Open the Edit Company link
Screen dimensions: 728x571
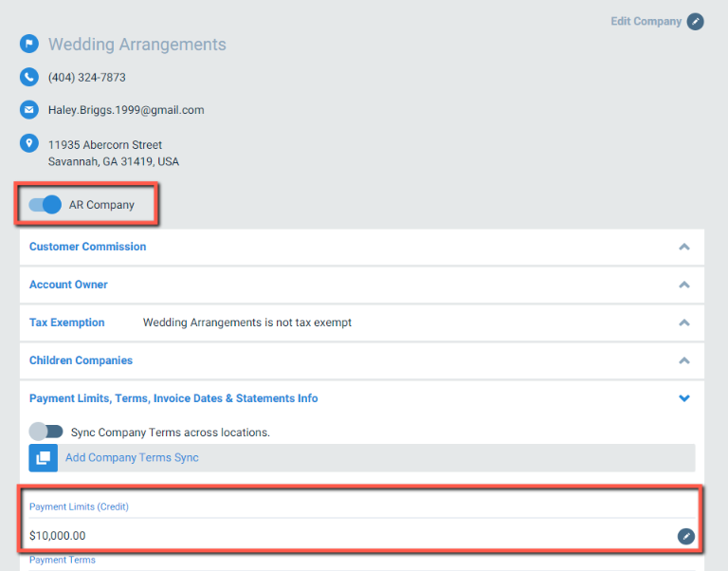[x=646, y=22]
